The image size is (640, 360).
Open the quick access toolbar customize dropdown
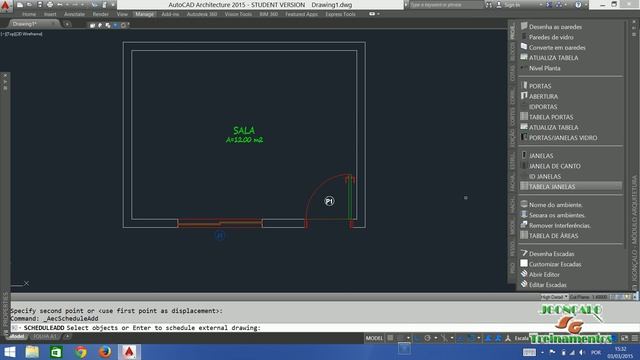[113, 5]
